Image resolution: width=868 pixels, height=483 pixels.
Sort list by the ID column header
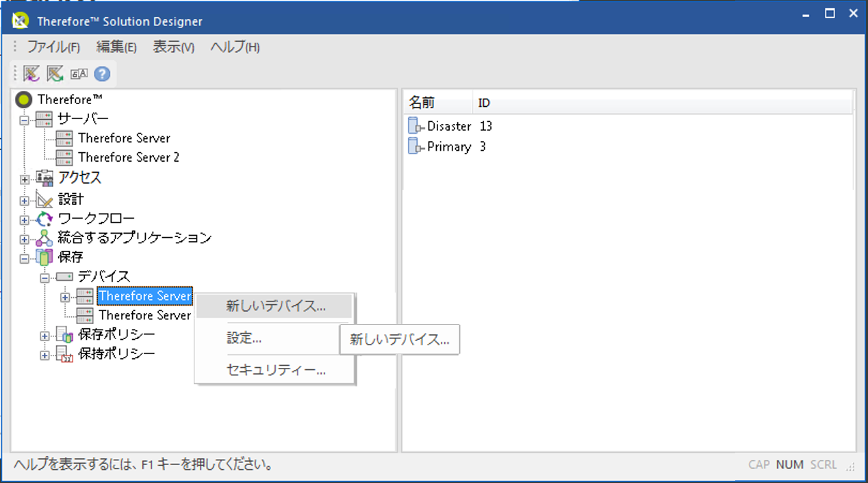point(663,103)
